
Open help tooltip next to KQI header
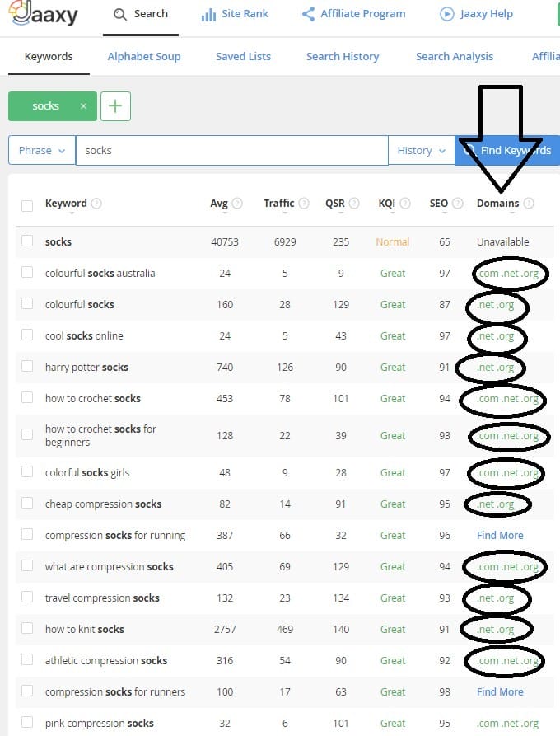coord(405,204)
